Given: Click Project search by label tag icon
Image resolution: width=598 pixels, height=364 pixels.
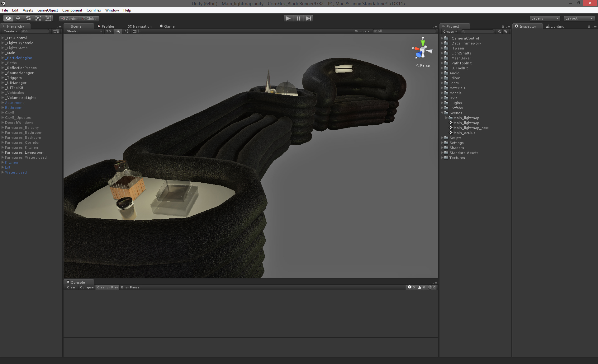Looking at the screenshot, I should click(x=506, y=31).
